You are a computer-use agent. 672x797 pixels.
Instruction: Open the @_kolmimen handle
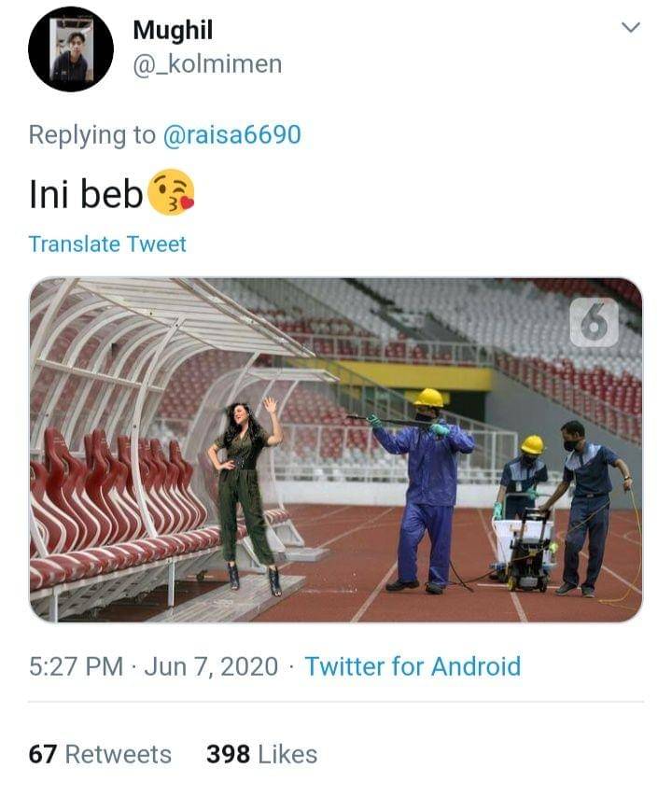tap(207, 64)
